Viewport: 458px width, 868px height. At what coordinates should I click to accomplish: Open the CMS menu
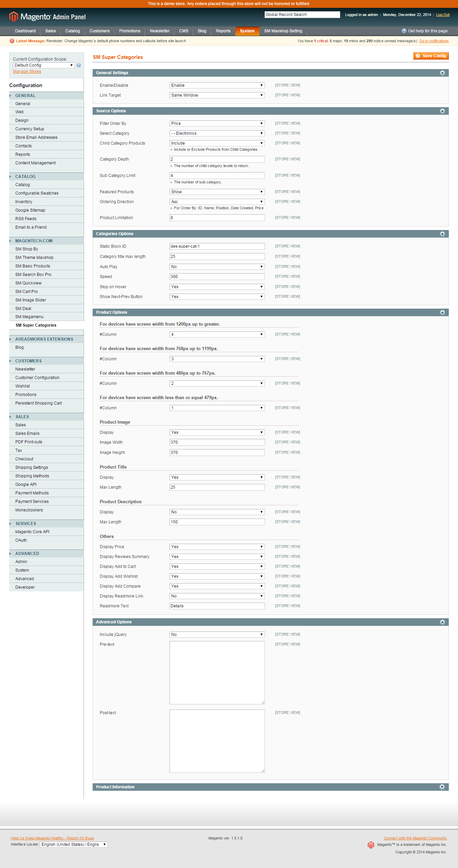pos(184,31)
